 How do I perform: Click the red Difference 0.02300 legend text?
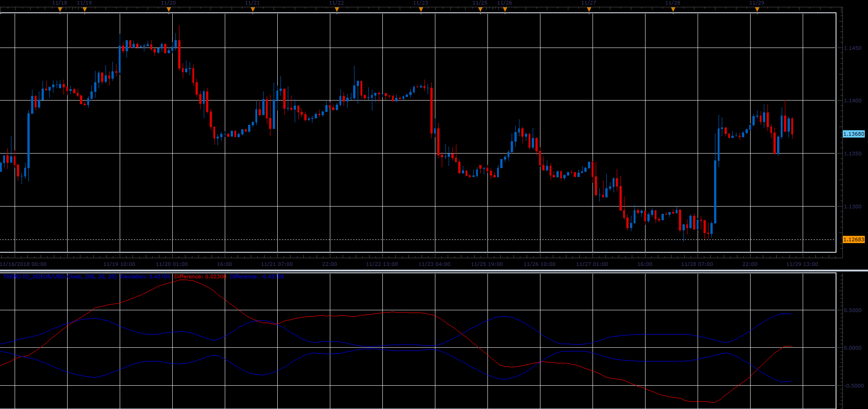click(200, 276)
